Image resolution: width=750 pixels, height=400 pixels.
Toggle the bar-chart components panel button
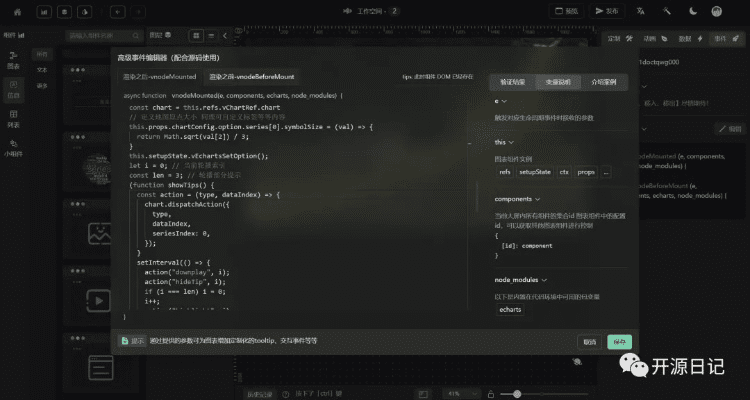coord(44,11)
